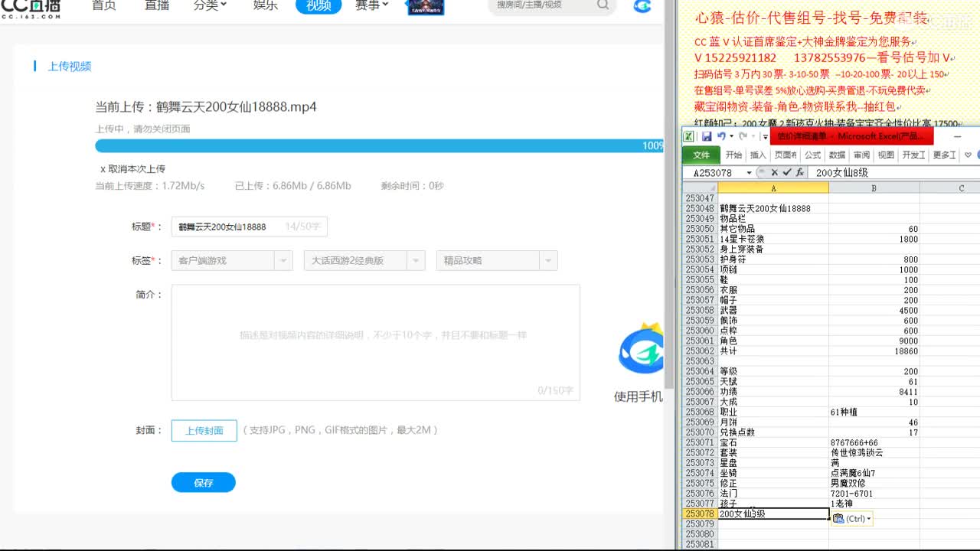980x551 pixels.
Task: Select the 视频 nav tab
Action: (318, 6)
